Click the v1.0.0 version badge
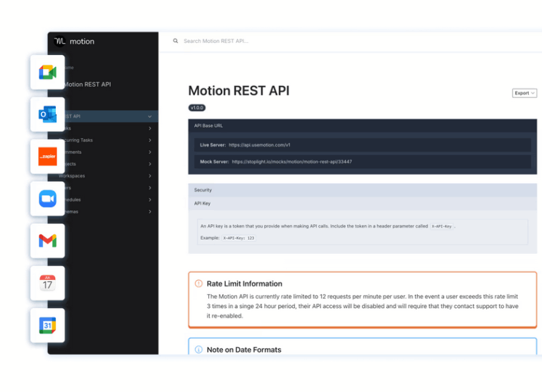Image resolution: width=542 pixels, height=392 pixels. click(197, 108)
